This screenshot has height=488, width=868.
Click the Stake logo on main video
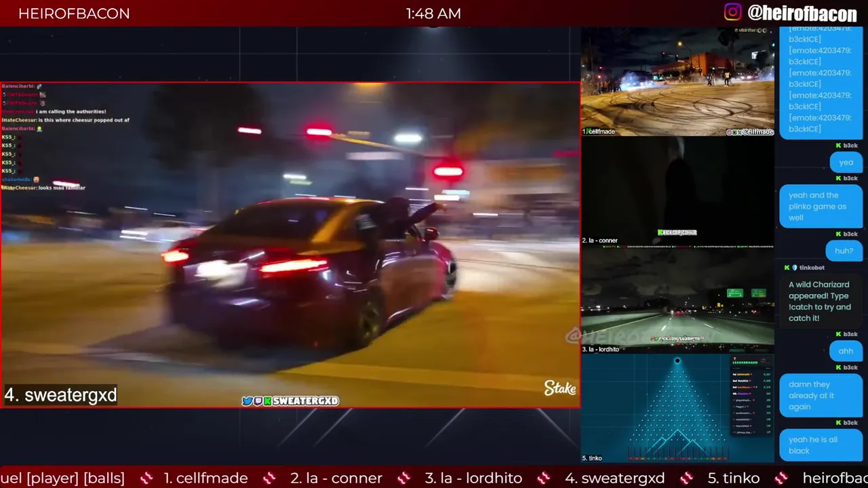click(x=559, y=388)
